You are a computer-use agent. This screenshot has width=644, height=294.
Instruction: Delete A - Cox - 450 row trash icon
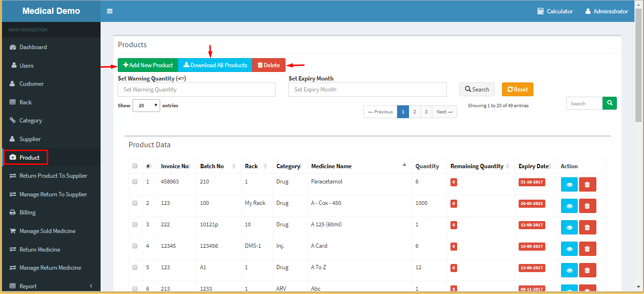(x=587, y=206)
